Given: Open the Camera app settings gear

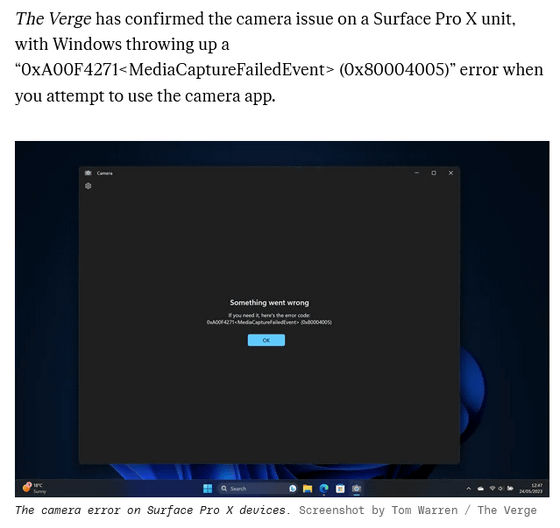Looking at the screenshot, I should coord(88,186).
